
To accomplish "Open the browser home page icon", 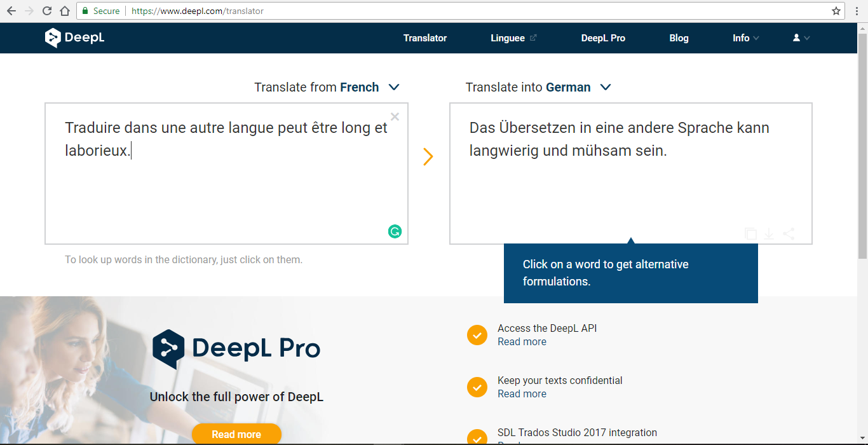I will [64, 11].
